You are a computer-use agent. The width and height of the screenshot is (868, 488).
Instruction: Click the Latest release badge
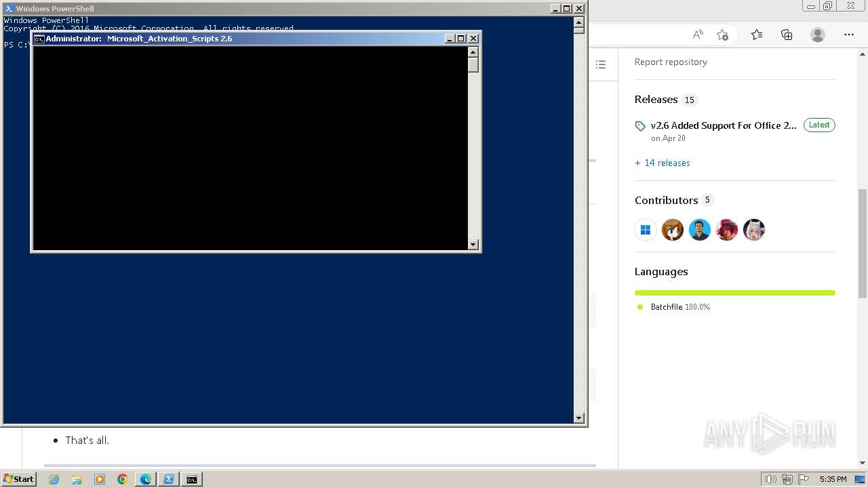(819, 125)
